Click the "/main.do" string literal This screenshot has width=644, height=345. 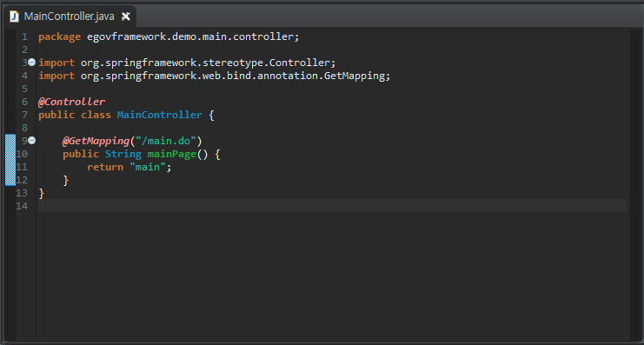click(166, 141)
